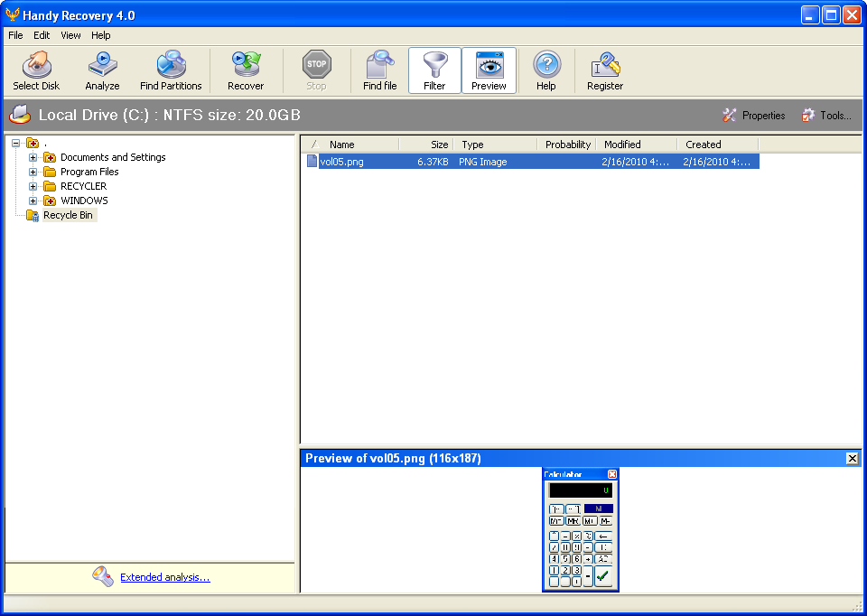
Task: Expand RECYCLER folder node
Action: (33, 186)
